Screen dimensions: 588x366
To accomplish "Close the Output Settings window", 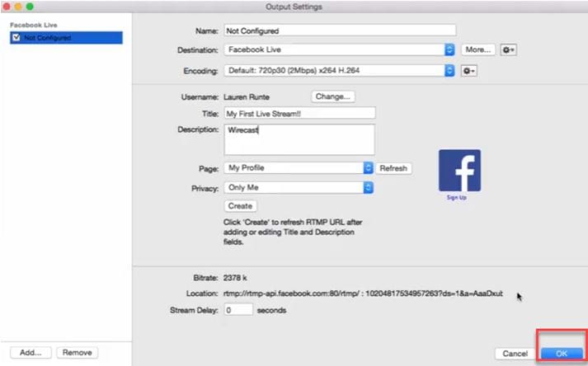I will tap(7, 7).
